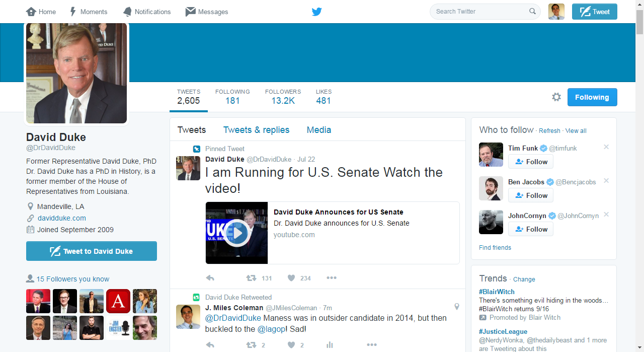Viewport: 644px width, 352px height.
Task: Open Tim Funk's avatar
Action: click(491, 155)
